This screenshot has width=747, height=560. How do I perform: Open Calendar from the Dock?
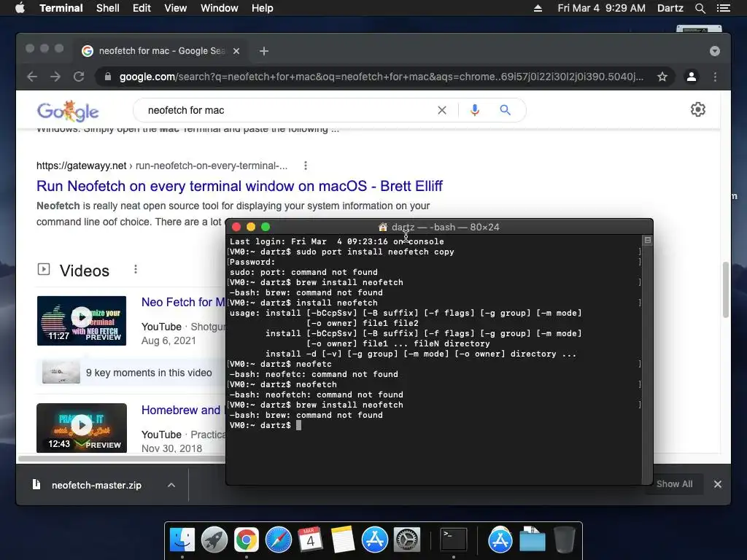tap(311, 540)
